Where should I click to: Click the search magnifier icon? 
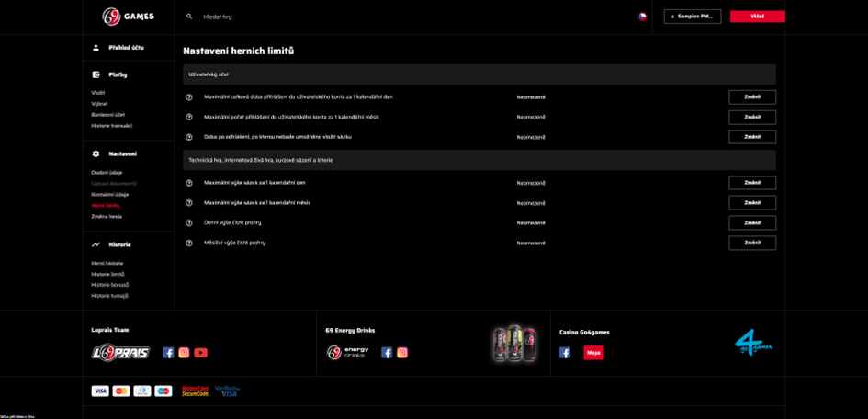click(x=189, y=17)
